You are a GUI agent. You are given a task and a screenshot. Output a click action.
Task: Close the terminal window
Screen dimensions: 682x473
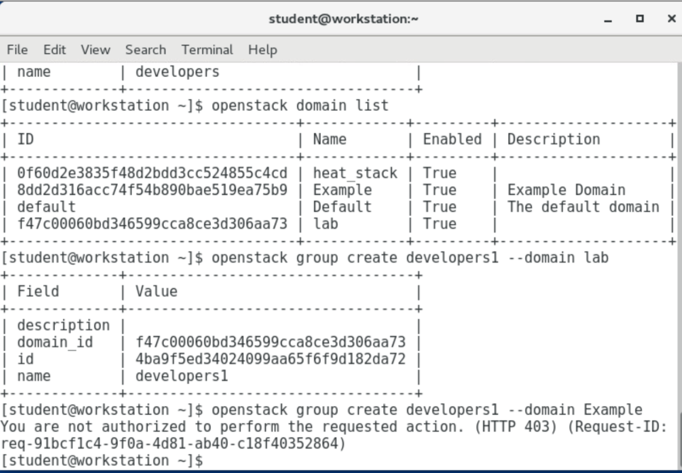[x=666, y=18]
